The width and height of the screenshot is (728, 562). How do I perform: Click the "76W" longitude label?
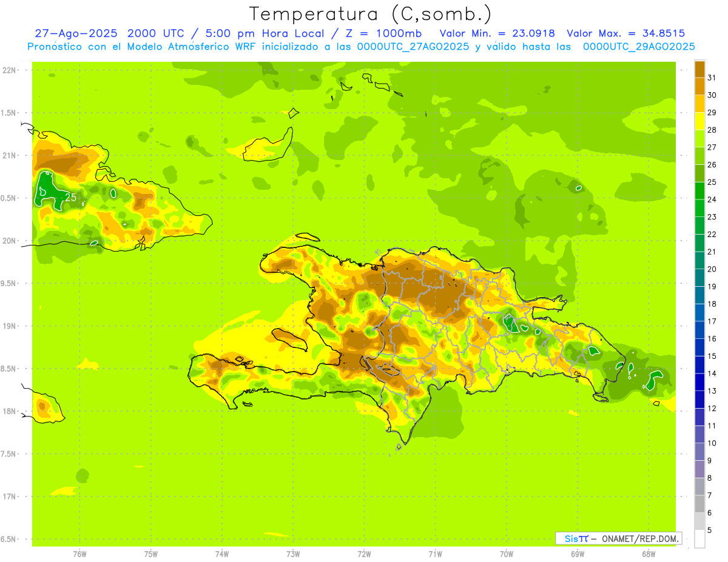(79, 554)
